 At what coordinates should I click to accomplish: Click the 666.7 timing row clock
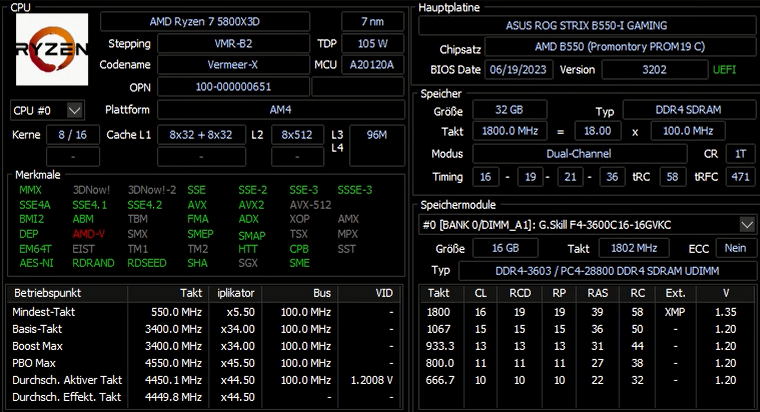pyautogui.click(x=440, y=380)
